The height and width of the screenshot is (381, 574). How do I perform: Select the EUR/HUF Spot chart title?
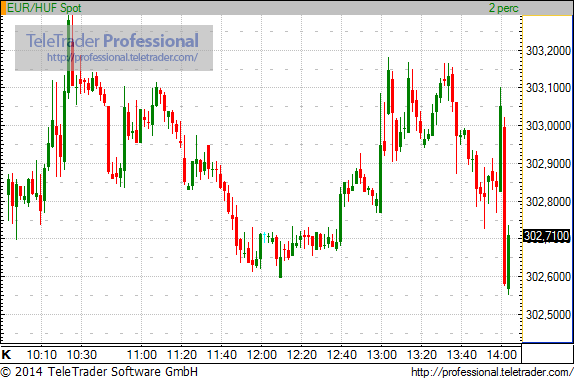pos(45,8)
